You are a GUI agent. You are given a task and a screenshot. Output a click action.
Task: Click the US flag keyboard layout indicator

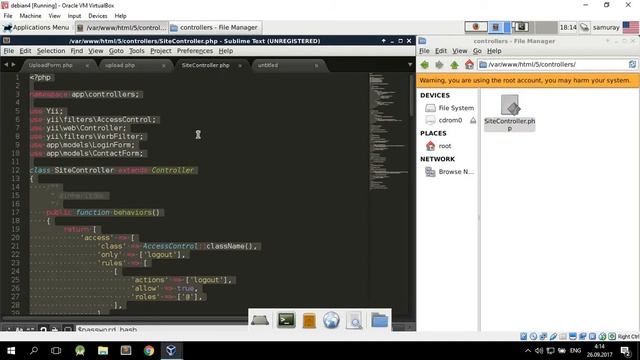(x=631, y=27)
